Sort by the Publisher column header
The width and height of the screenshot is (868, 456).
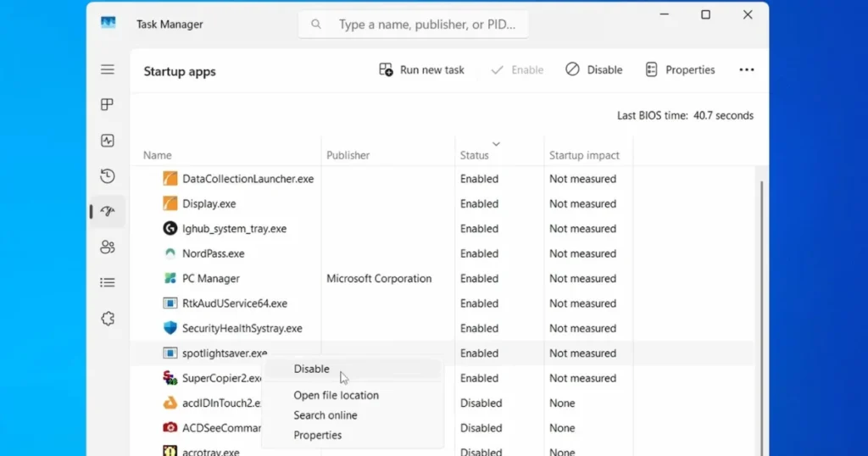coord(348,155)
